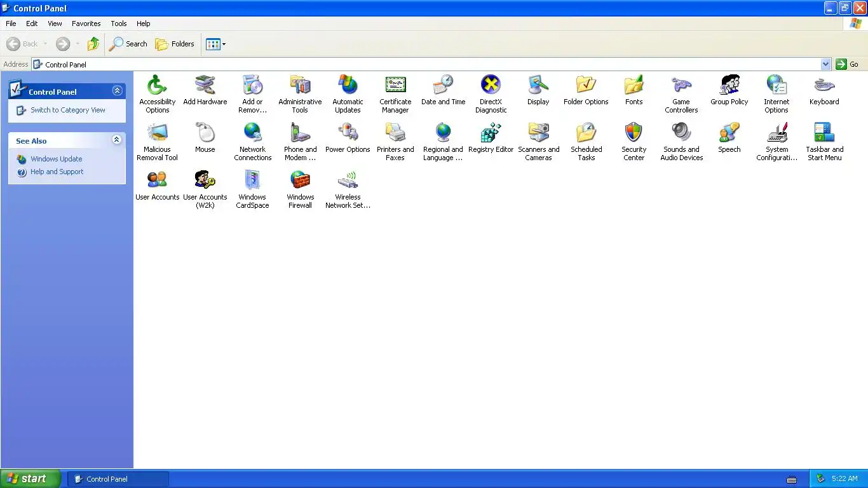Open the File menu

pos(11,24)
